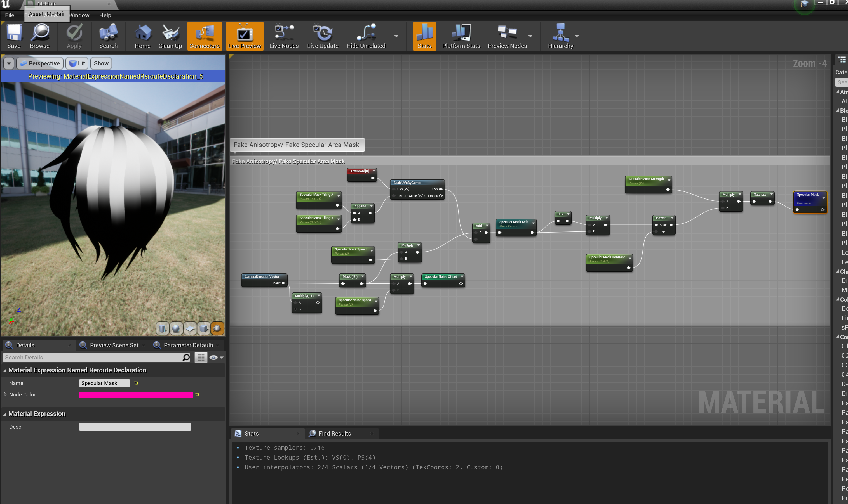Click the magnifier icon in Search Details
The width and height of the screenshot is (848, 504).
(x=186, y=357)
